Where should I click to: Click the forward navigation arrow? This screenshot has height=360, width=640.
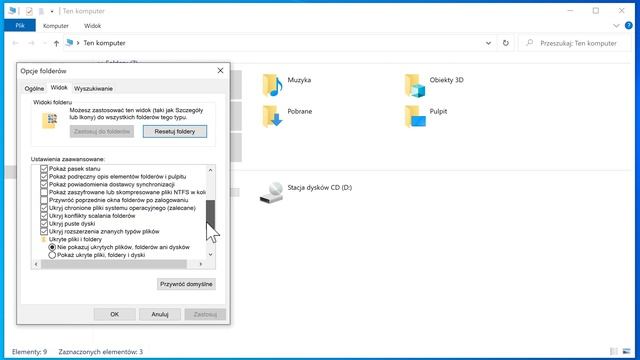[x=31, y=43]
